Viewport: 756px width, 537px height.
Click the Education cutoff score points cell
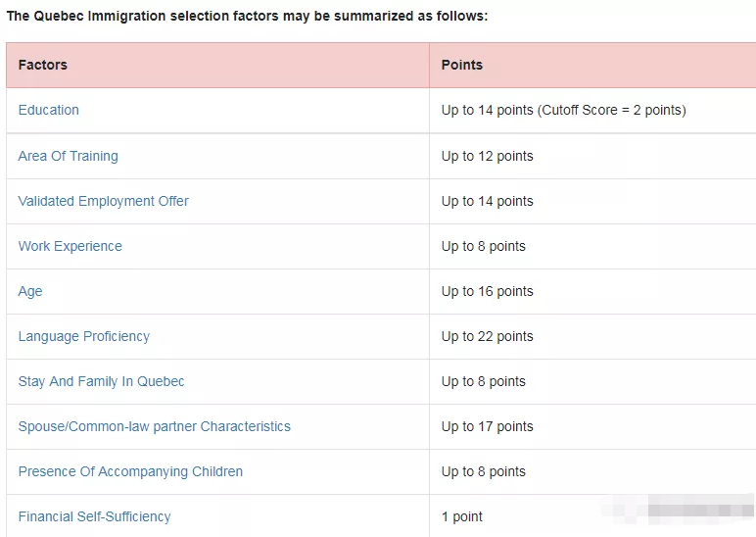click(563, 110)
